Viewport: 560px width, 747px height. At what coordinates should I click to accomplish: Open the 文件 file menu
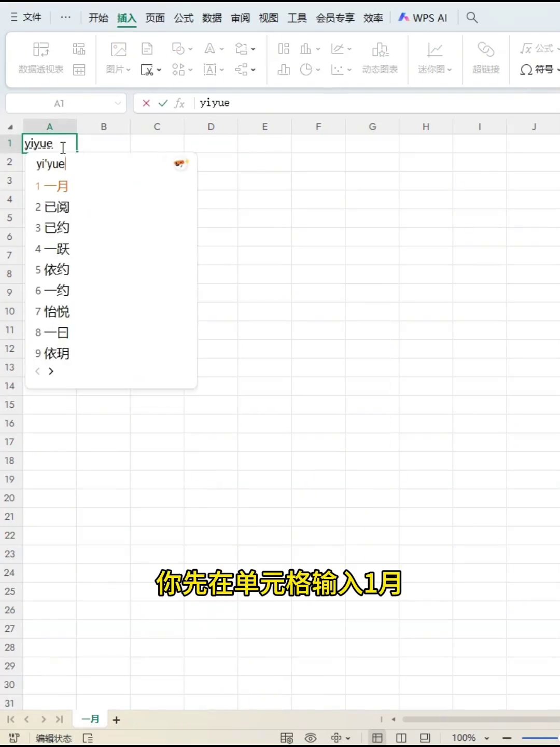pos(26,18)
